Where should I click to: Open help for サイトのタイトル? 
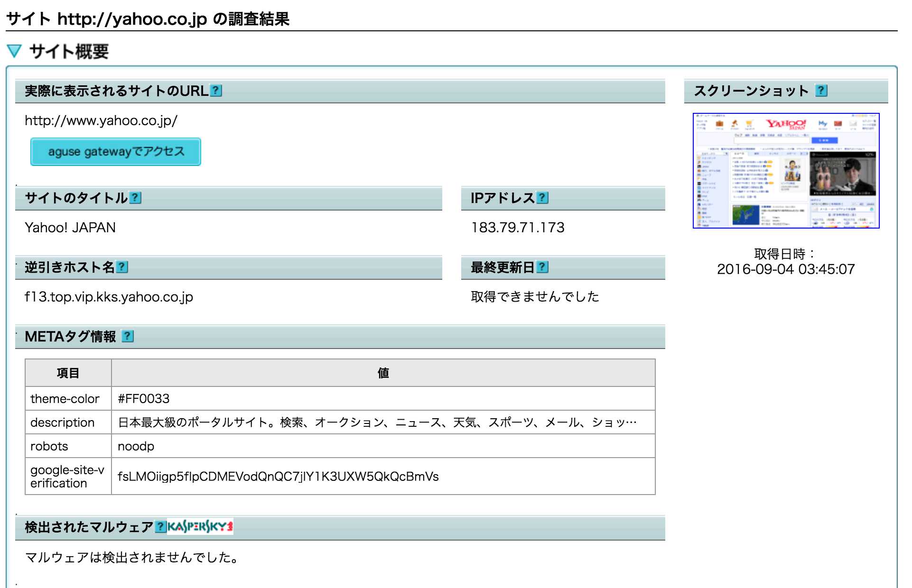[135, 198]
